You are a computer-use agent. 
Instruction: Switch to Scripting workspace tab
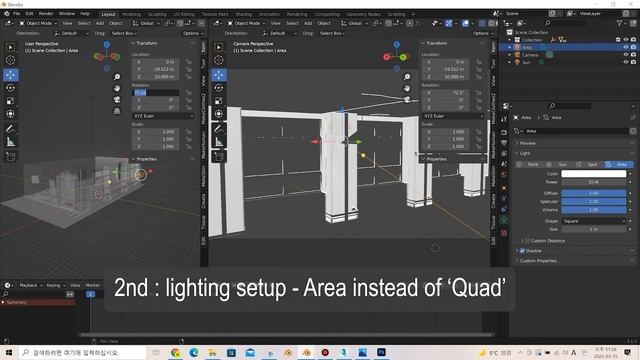[x=396, y=14]
